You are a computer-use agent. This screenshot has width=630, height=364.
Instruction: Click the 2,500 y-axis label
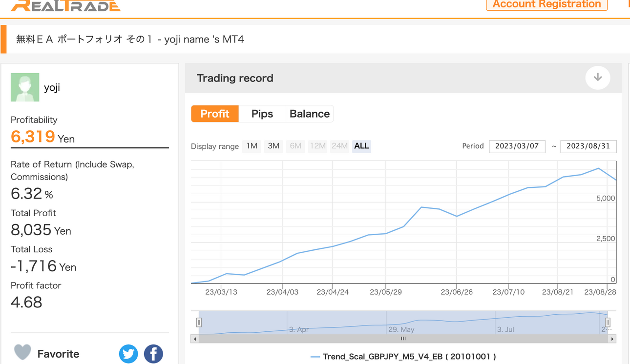[x=606, y=239]
